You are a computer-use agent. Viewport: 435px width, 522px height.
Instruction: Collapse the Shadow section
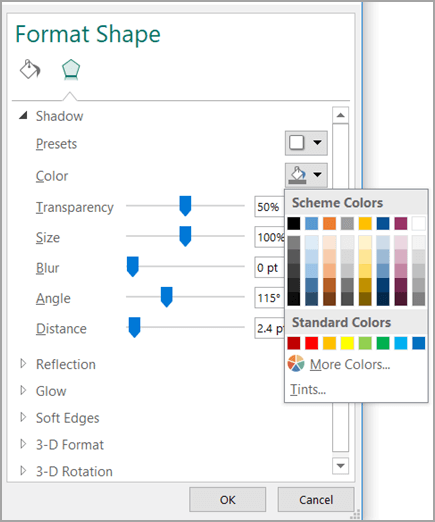click(23, 116)
